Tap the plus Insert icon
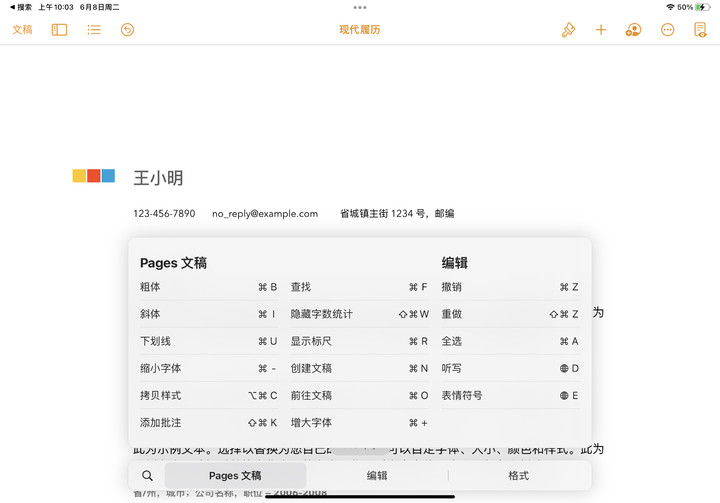 pyautogui.click(x=601, y=30)
